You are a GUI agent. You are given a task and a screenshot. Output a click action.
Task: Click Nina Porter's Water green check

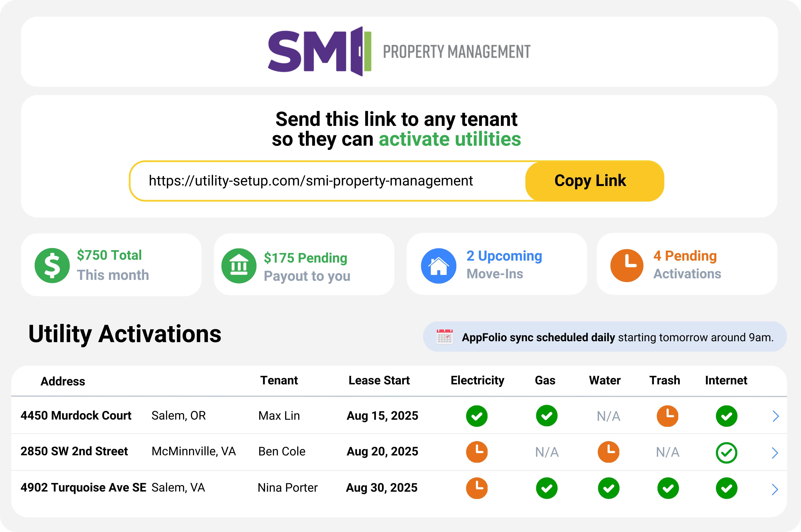[x=609, y=488]
